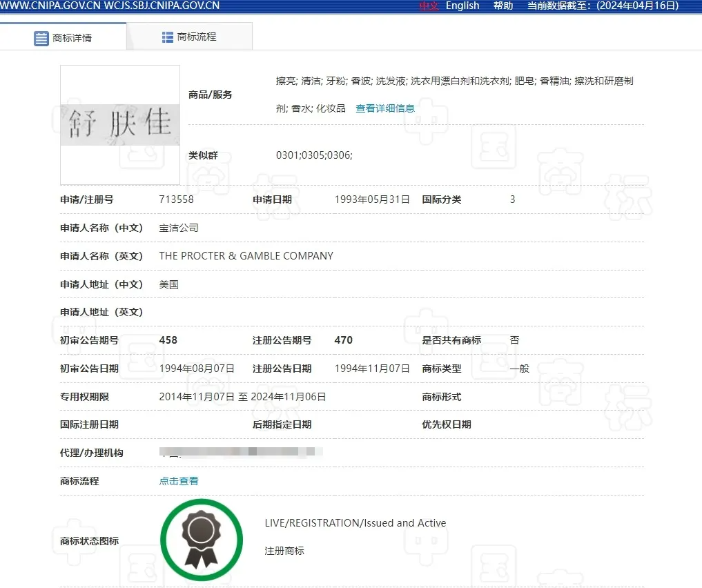This screenshot has height=588, width=702.
Task: Click the 代理/办理机构 field label
Action: (x=92, y=453)
